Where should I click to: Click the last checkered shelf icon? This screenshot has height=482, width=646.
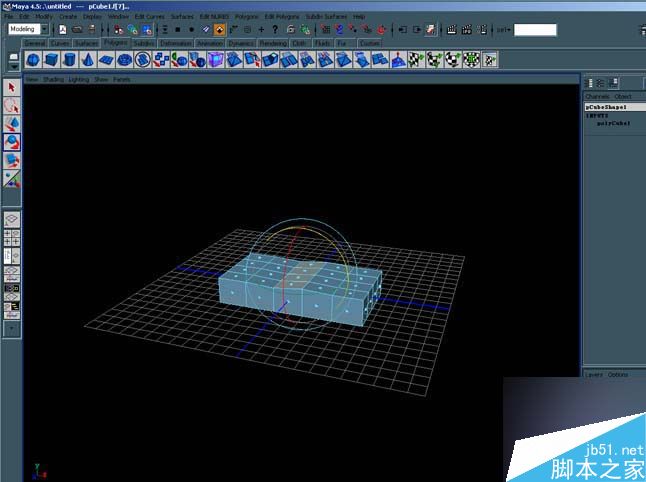(489, 60)
